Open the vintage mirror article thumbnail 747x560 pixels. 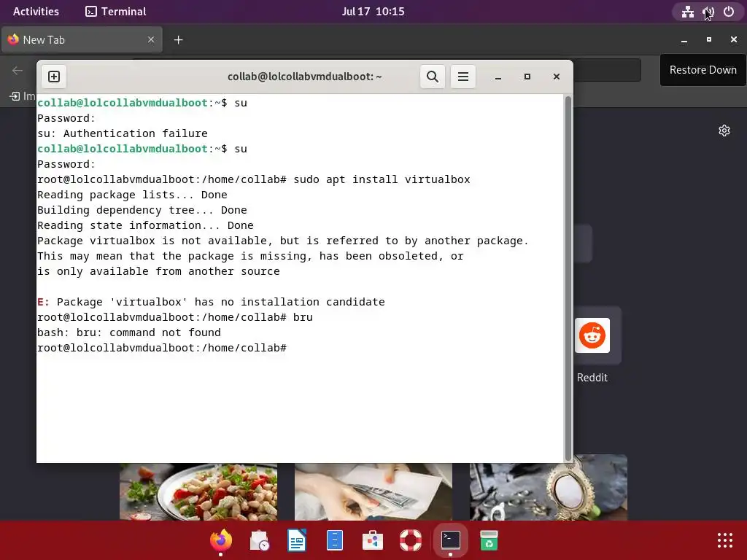pyautogui.click(x=549, y=488)
